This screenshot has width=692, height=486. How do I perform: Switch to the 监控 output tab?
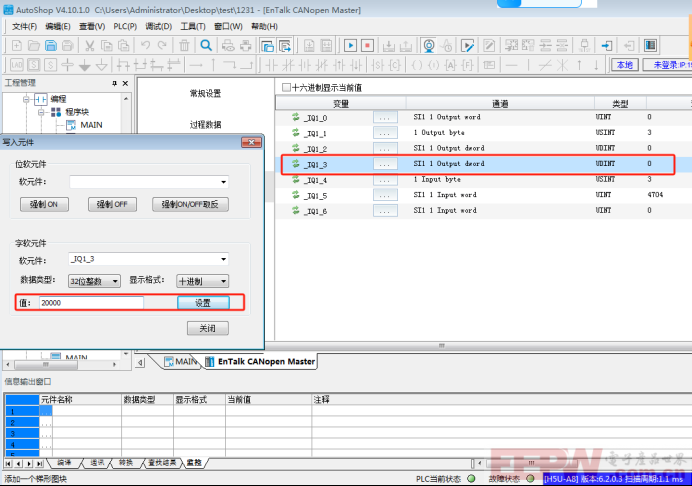point(194,462)
